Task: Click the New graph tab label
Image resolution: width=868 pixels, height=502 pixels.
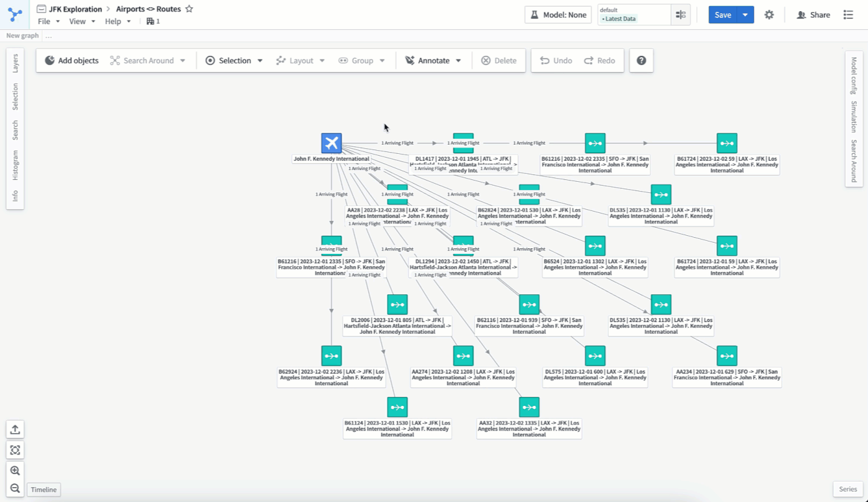Action: 22,35
